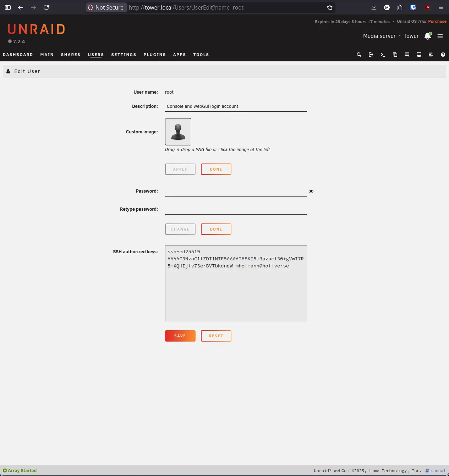Open the feedback speech bubble icon
449x476 pixels.
(x=407, y=55)
